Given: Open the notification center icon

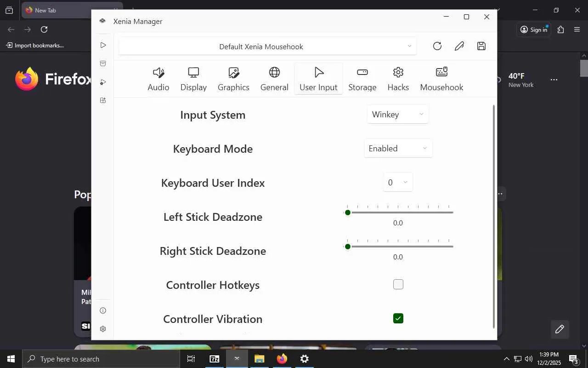Looking at the screenshot, I should 574,359.
